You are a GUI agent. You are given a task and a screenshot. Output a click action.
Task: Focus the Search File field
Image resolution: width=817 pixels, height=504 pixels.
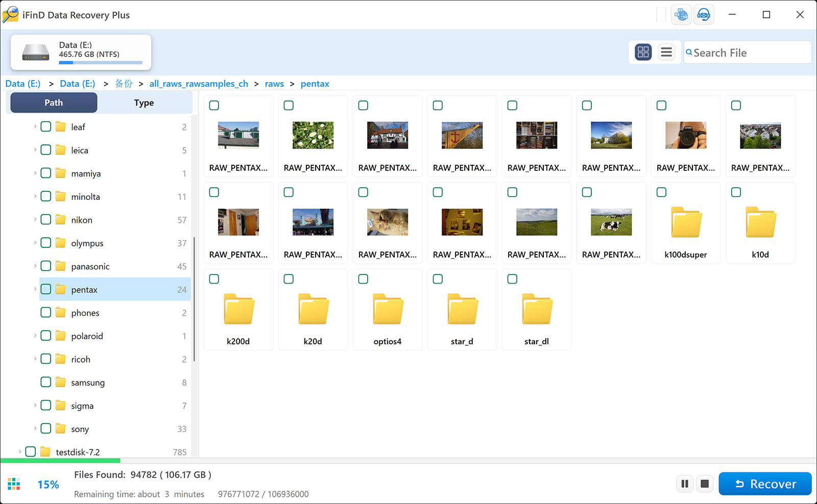coord(748,52)
